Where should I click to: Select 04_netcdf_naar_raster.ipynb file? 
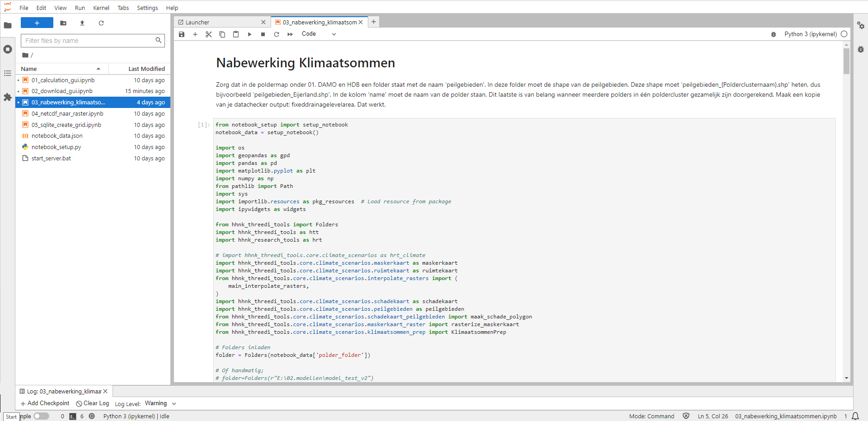coord(93,114)
